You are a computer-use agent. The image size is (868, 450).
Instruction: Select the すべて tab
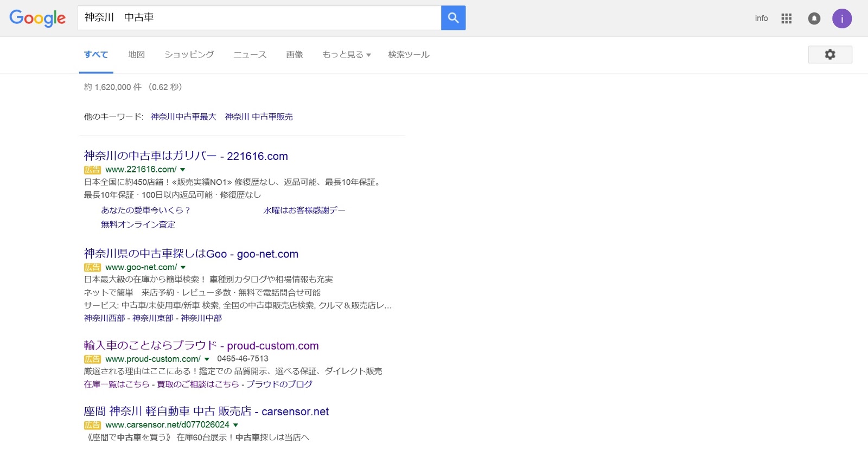(96, 54)
